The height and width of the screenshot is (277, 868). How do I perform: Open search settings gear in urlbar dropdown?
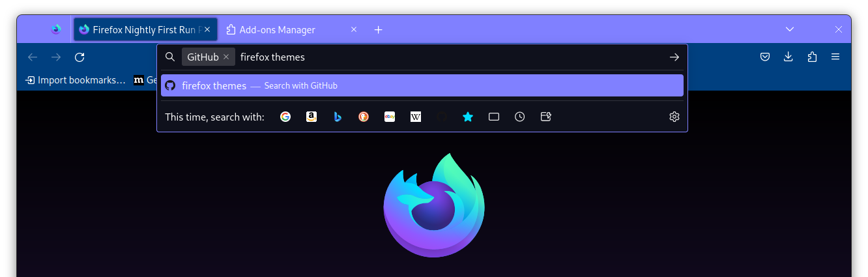pos(674,117)
